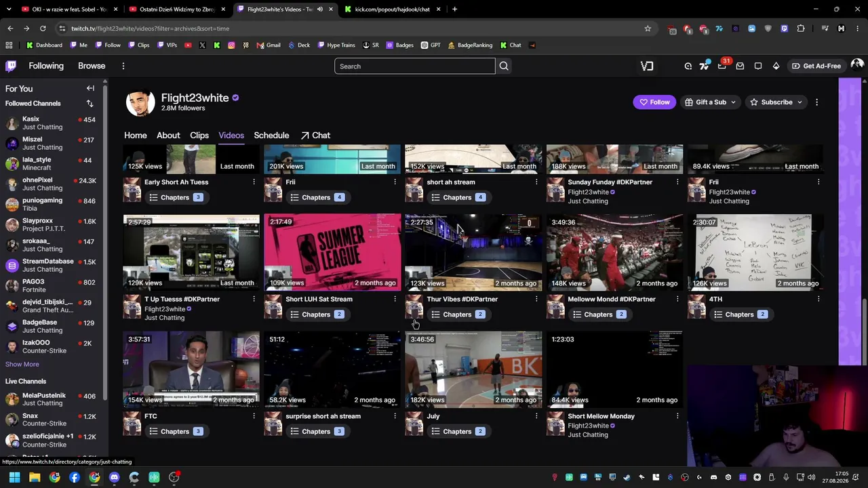Open Just Chatting category under Sunday Funday

coord(588,201)
